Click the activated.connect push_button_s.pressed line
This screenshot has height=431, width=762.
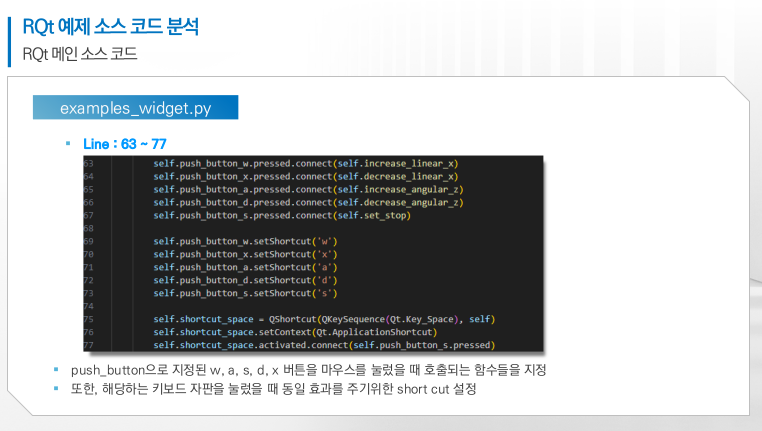coord(324,345)
